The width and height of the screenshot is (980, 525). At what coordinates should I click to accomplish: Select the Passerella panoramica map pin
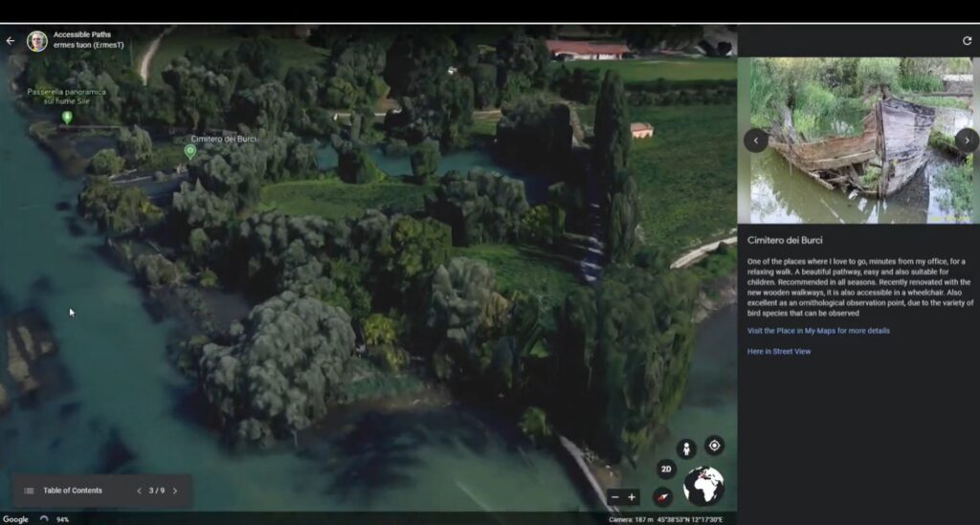(67, 117)
